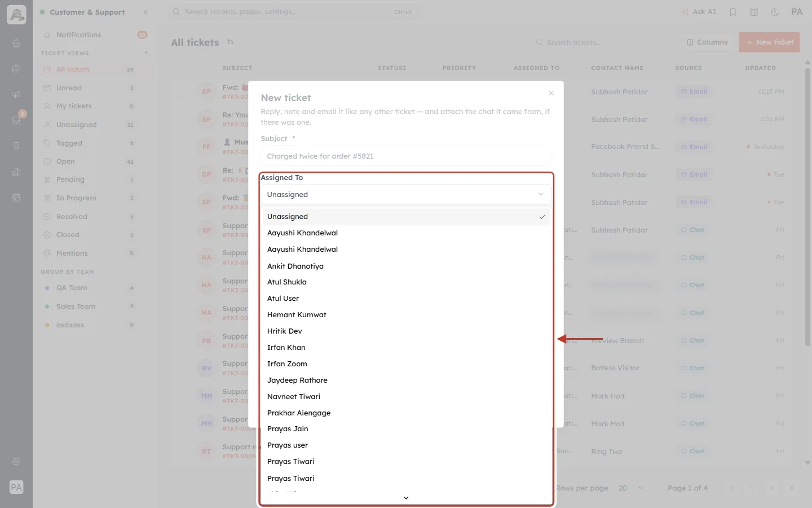Open the Columns button

tap(707, 42)
